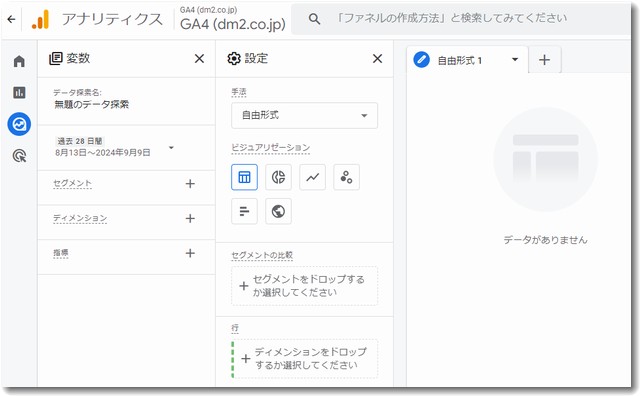
Task: Open the 手法 自由形式 dropdown
Action: (x=304, y=116)
